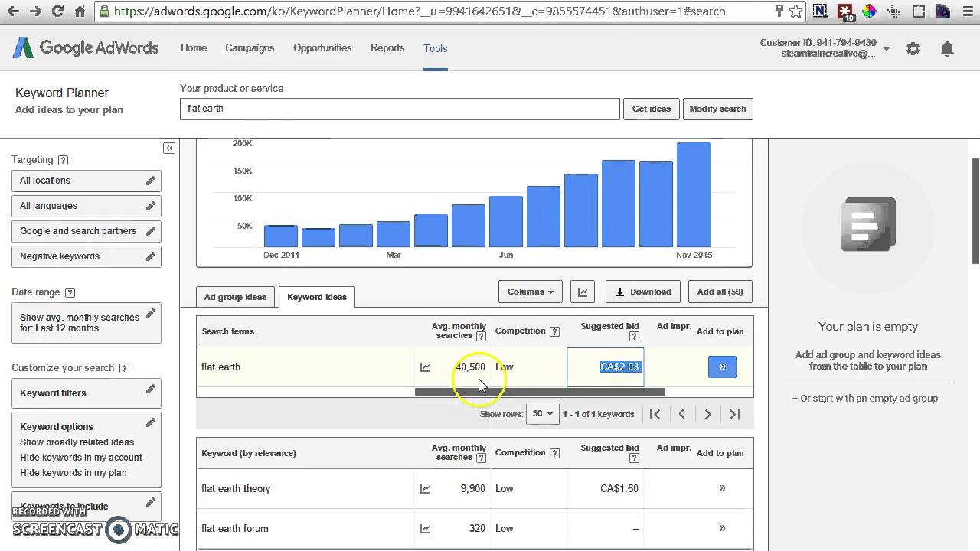The image size is (980, 551).
Task: Click the Nov 2015 chart bar
Action: coord(694,194)
